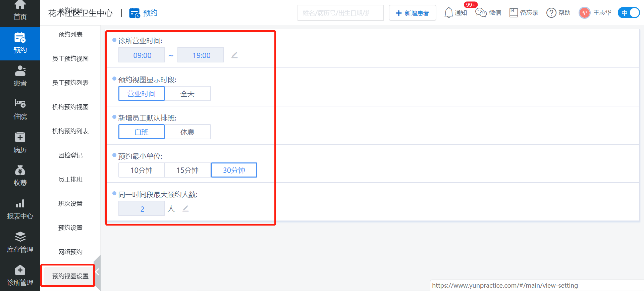644x291 pixels.
Task: Select the 预约 calendar icon in sidebar
Action: [x=20, y=38]
